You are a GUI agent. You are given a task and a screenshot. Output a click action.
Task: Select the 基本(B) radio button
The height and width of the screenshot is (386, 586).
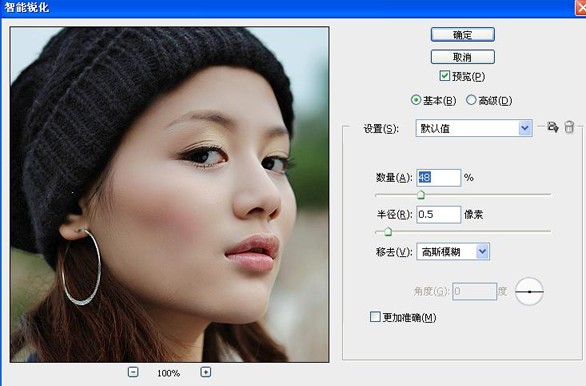pyautogui.click(x=416, y=100)
